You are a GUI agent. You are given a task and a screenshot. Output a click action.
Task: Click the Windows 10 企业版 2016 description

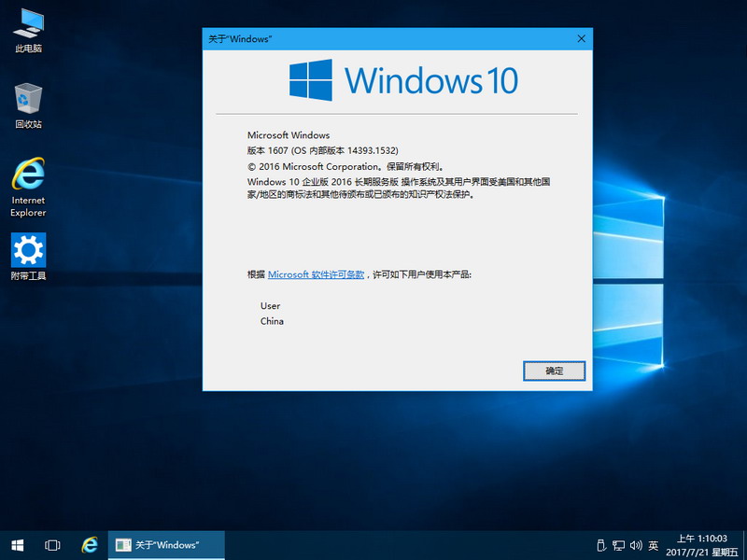point(399,189)
